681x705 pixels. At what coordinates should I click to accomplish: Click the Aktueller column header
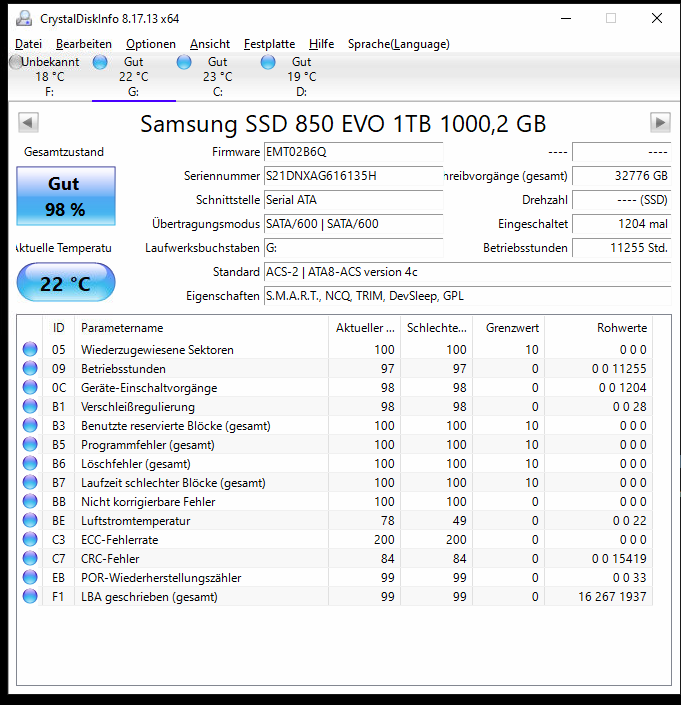pyautogui.click(x=365, y=328)
